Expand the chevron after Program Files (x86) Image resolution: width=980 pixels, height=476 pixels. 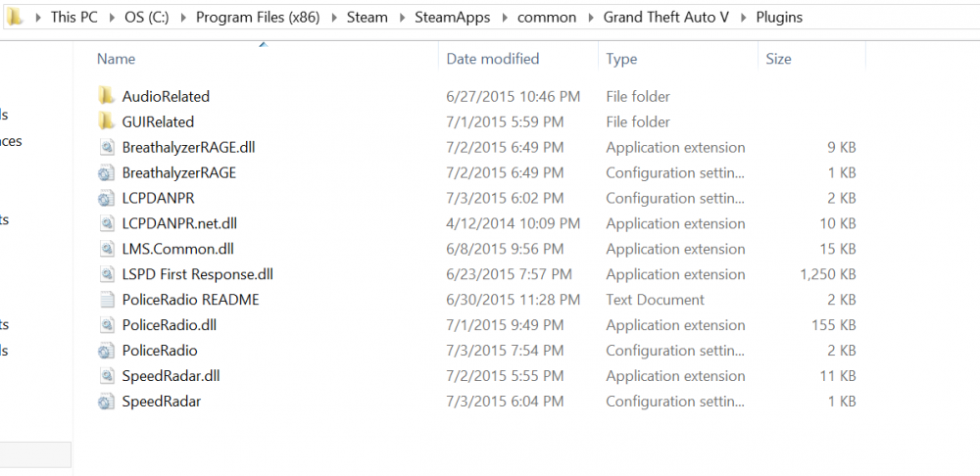click(x=333, y=18)
